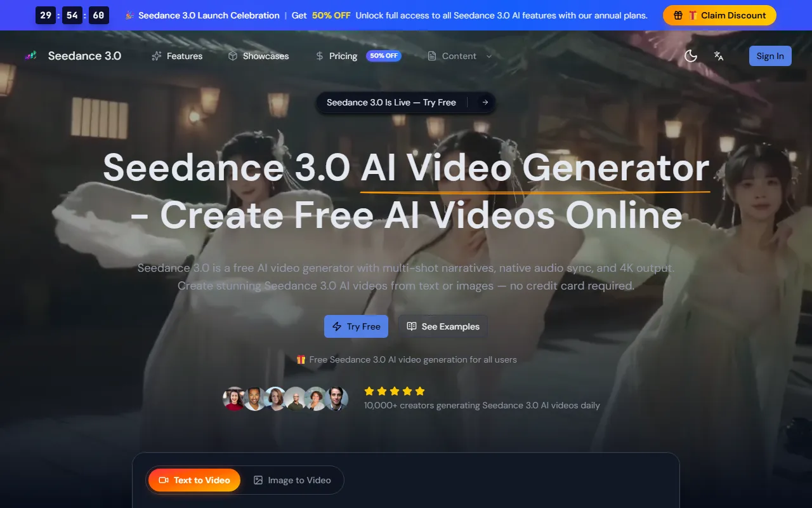Click the 50% OFF pricing badge

click(x=384, y=56)
